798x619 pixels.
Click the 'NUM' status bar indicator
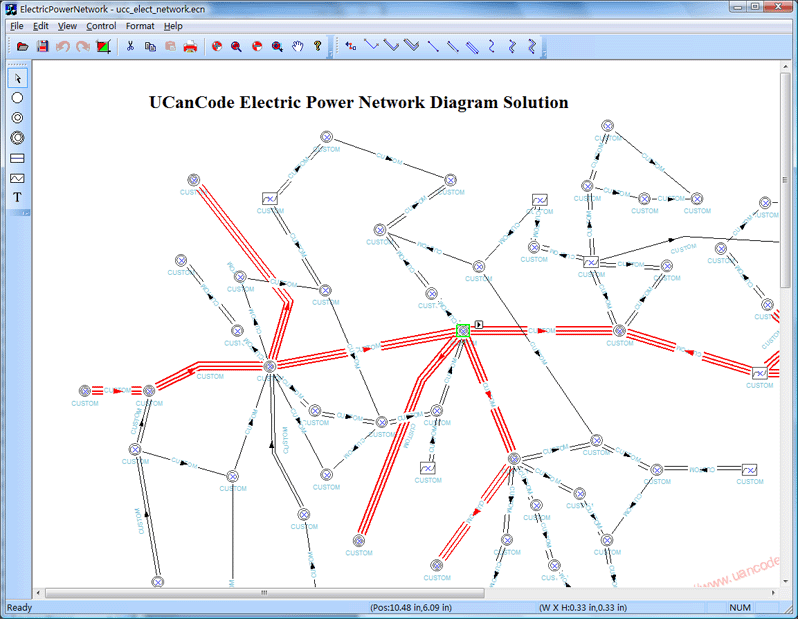(739, 607)
